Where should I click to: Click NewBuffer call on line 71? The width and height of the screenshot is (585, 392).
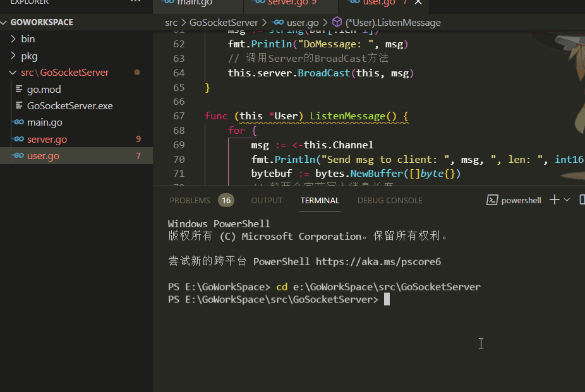click(377, 174)
